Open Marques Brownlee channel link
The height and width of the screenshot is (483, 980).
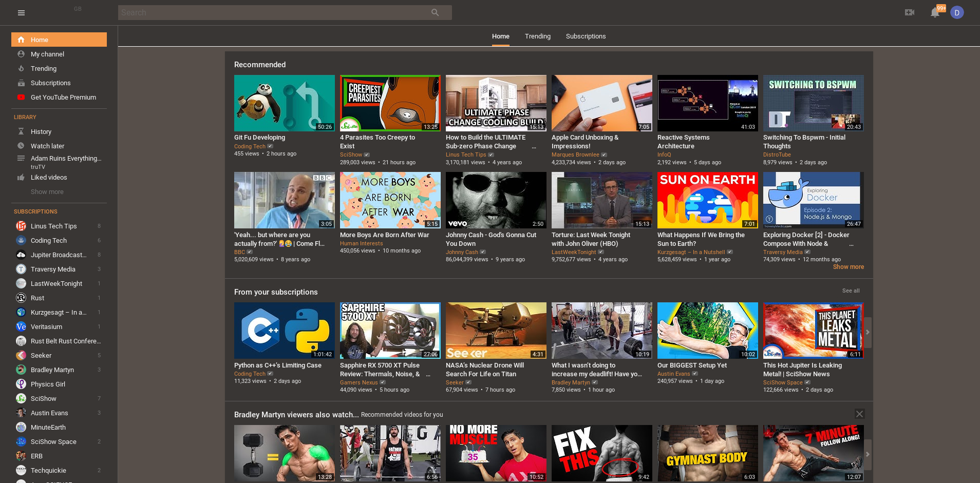tap(575, 154)
